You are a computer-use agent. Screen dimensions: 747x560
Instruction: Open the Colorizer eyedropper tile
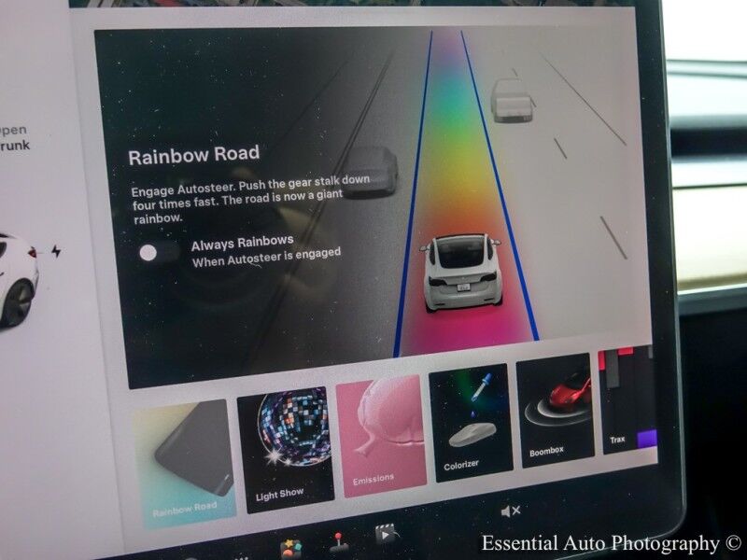[472, 420]
